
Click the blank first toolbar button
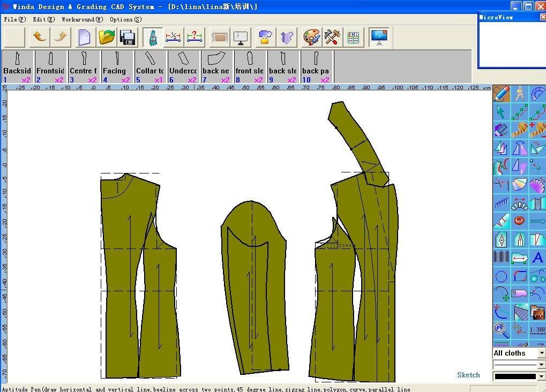pyautogui.click(x=14, y=37)
